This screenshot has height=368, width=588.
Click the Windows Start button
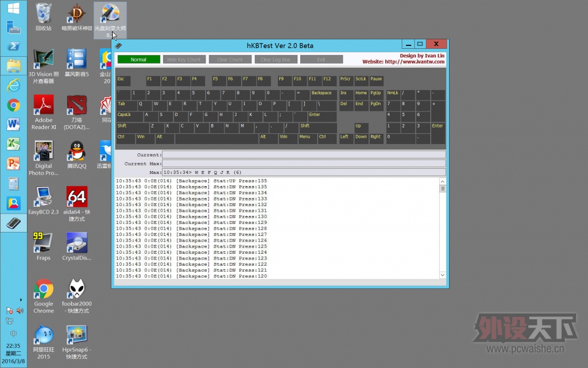coord(13,8)
